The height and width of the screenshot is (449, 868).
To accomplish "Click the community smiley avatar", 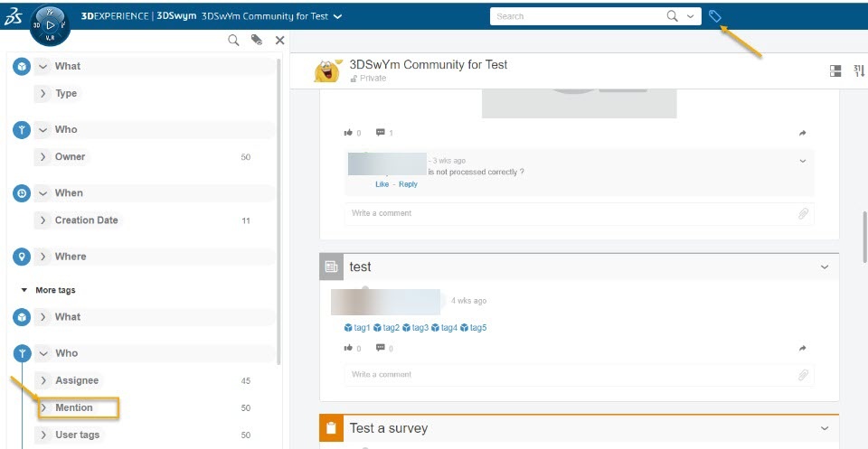I will [327, 70].
